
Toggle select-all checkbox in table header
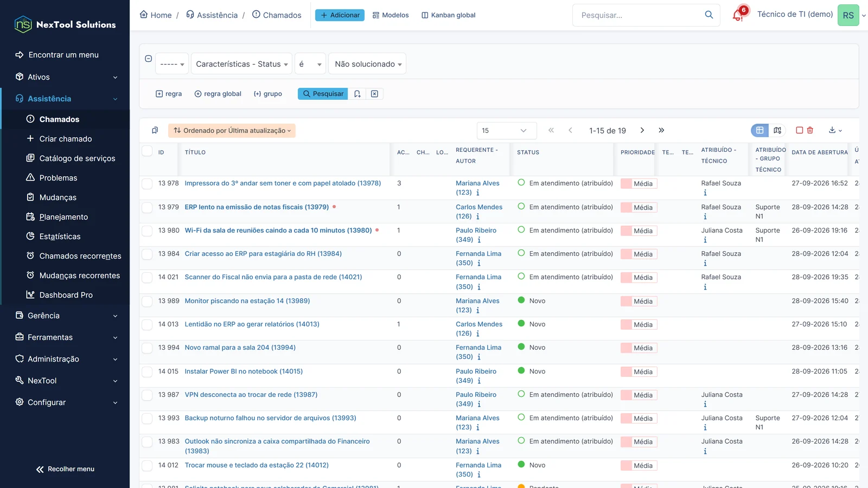tap(147, 151)
